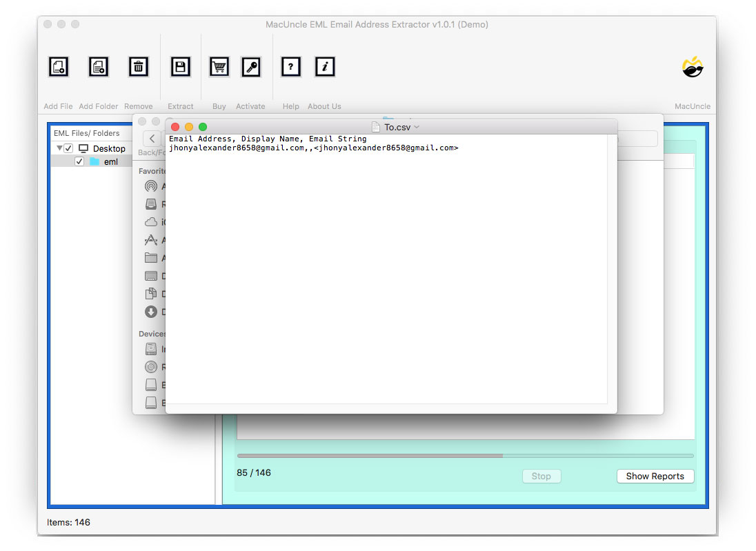The image size is (756, 551).
Task: Click the Show Reports button
Action: [655, 477]
